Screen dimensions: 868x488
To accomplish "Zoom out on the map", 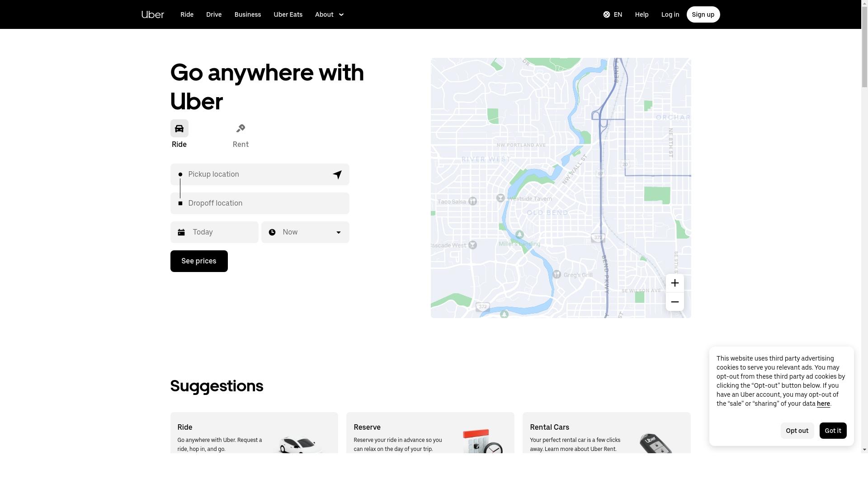I will coord(675,302).
